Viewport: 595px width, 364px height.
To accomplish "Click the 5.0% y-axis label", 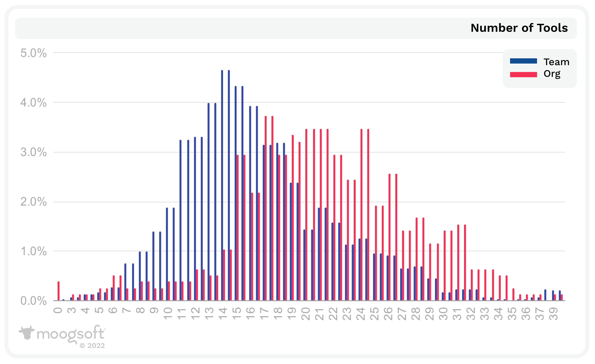I will coord(33,53).
